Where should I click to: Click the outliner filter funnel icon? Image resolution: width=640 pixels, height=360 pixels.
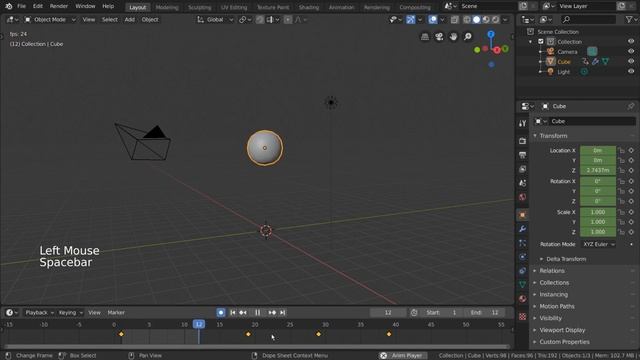629,19
